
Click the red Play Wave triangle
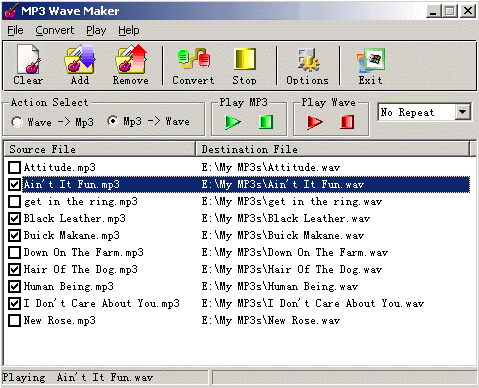[x=315, y=122]
